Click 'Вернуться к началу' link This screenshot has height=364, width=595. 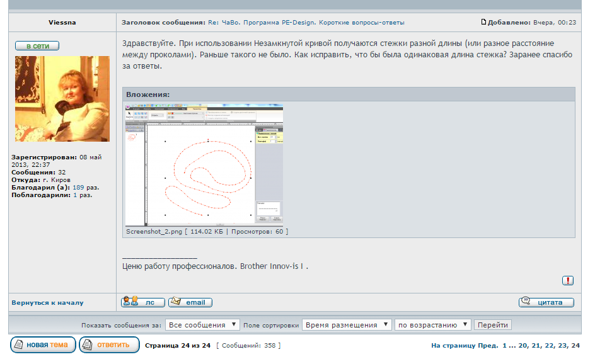pos(47,303)
